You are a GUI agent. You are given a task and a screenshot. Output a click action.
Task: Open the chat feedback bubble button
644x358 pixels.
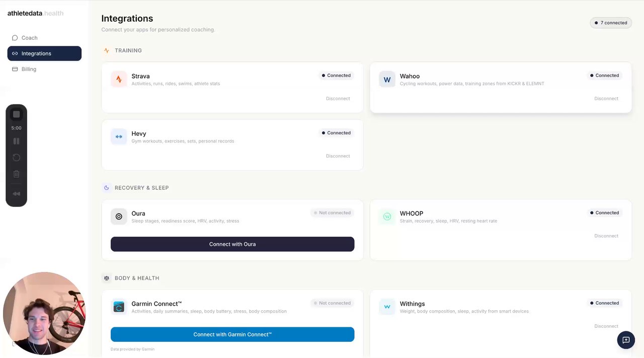(626, 340)
